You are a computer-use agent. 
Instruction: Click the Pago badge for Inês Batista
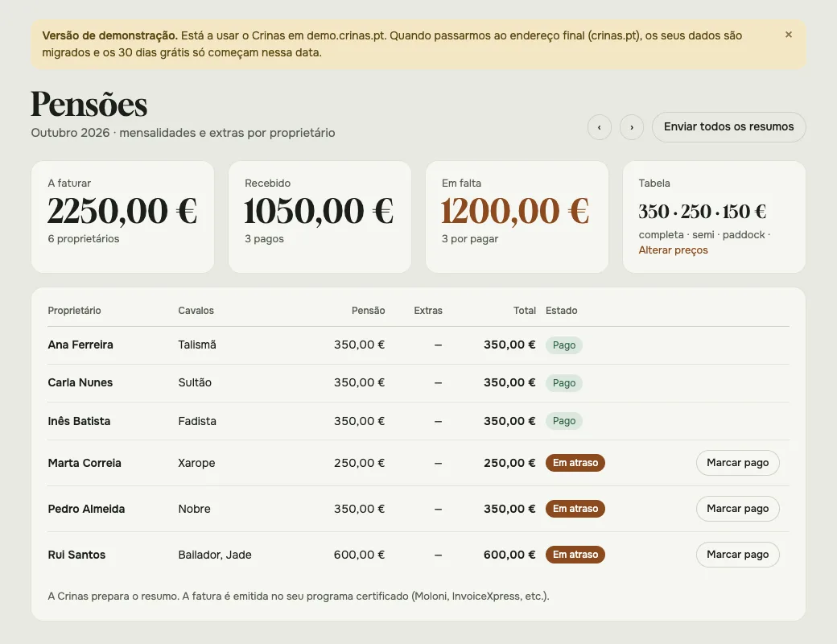563,421
